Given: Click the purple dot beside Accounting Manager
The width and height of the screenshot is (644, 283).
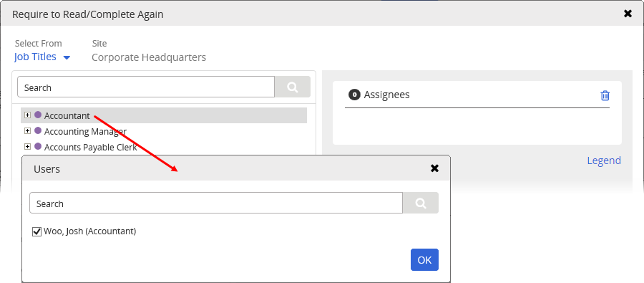Looking at the screenshot, I should (x=38, y=131).
